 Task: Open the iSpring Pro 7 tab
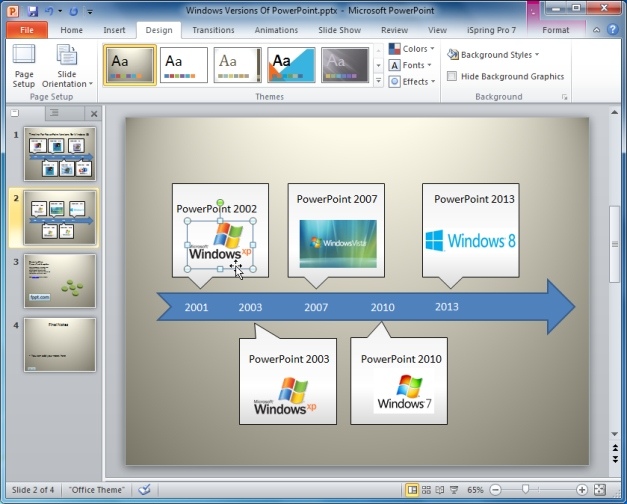491,30
